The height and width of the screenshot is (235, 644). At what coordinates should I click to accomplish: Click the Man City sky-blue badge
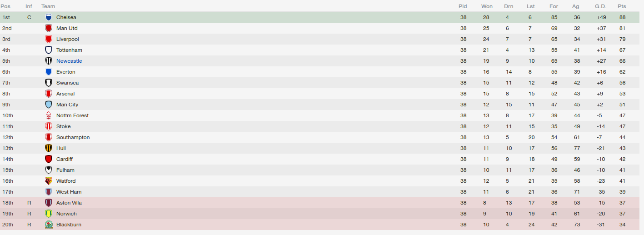coord(49,105)
